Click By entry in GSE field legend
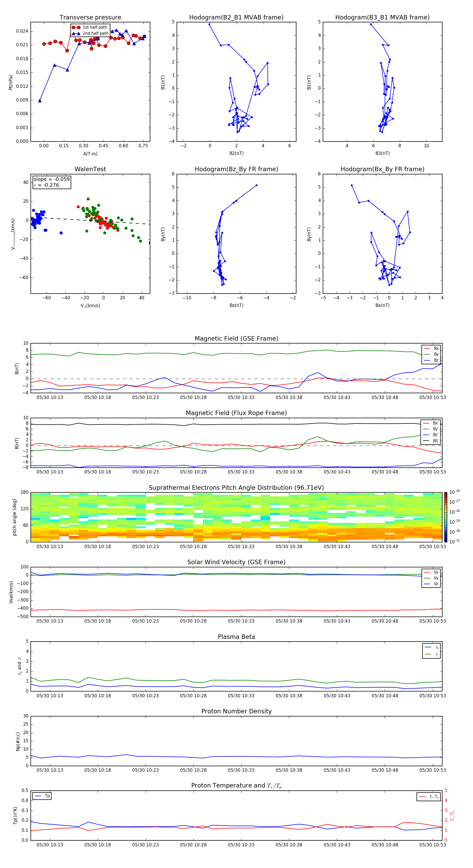The height and width of the screenshot is (868, 473). pyautogui.click(x=431, y=354)
